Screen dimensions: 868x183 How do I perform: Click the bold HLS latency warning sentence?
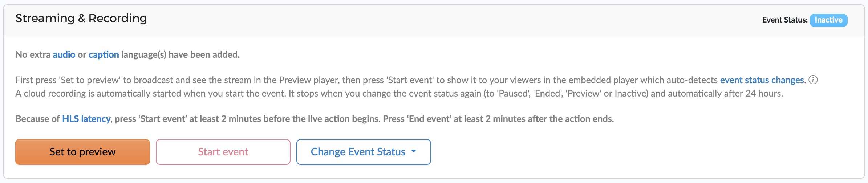[315, 119]
